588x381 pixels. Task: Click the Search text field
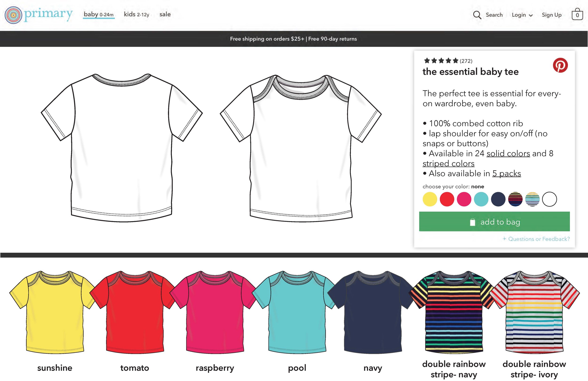coord(494,15)
